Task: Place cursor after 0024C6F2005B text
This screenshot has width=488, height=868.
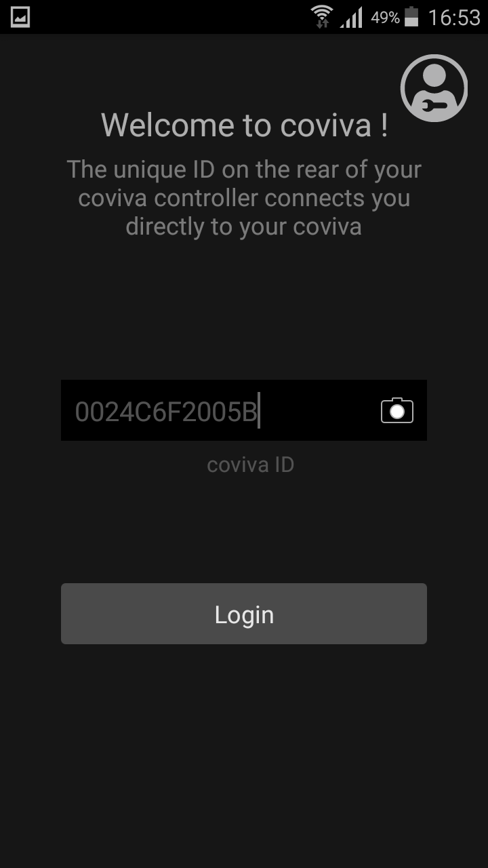Action: (260, 411)
